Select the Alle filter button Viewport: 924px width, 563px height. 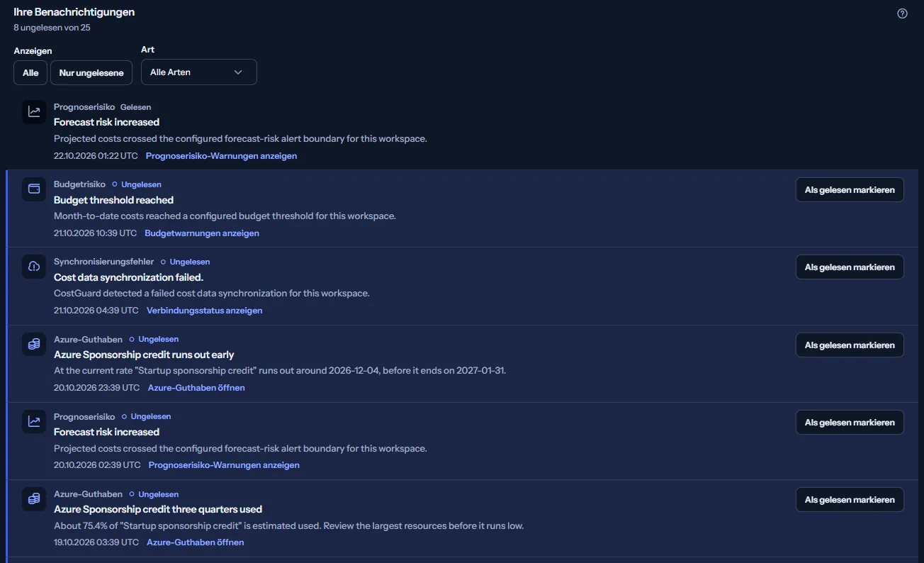click(30, 72)
